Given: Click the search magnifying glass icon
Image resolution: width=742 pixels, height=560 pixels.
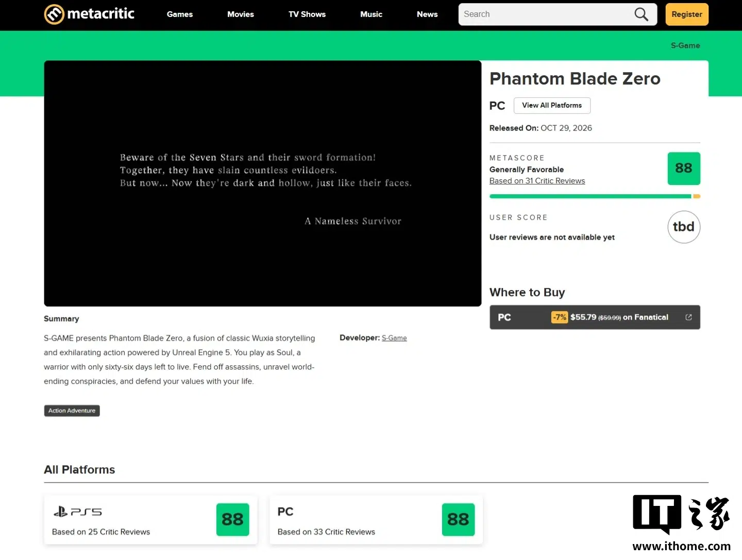Looking at the screenshot, I should pyautogui.click(x=641, y=14).
